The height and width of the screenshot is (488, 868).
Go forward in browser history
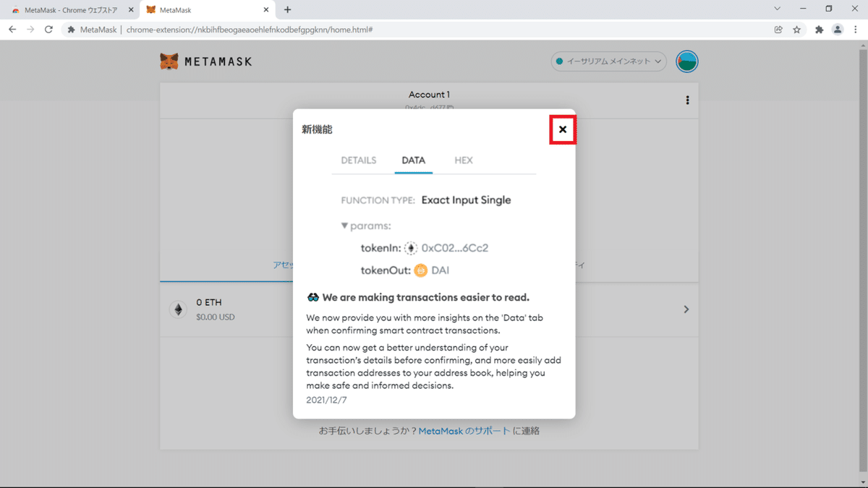coord(30,30)
